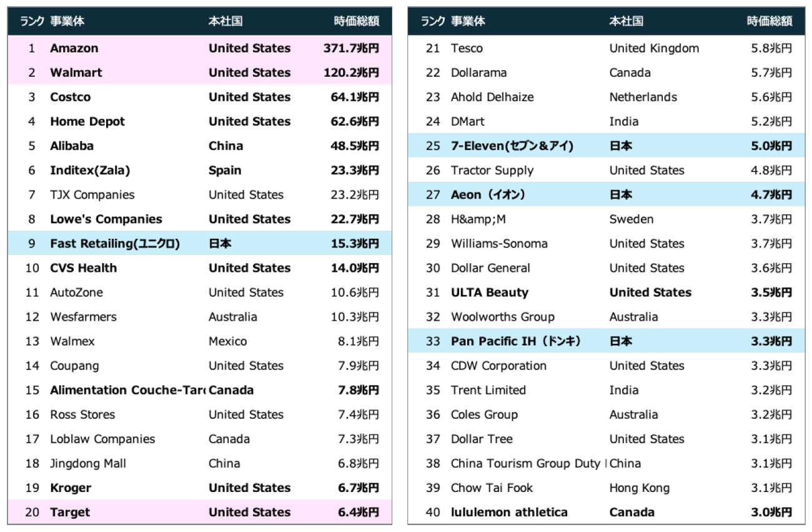This screenshot has height=532, width=812.
Task: Click the 371.7兆円 market cap value
Action: click(351, 48)
